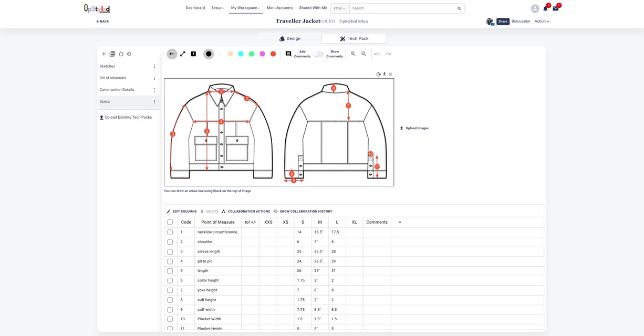Click the zoom in magnifier icon
The image size is (644, 336).
pyautogui.click(x=353, y=54)
